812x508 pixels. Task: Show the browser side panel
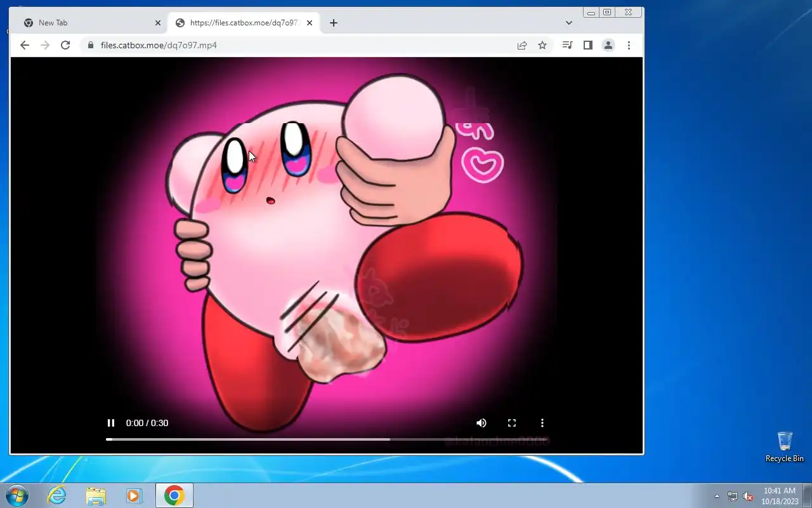(x=588, y=45)
